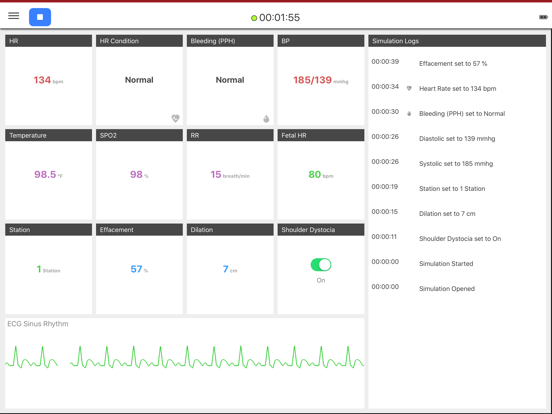Select log entry Heart Rate set to 134 bpm
552x414 pixels.
[458, 89]
